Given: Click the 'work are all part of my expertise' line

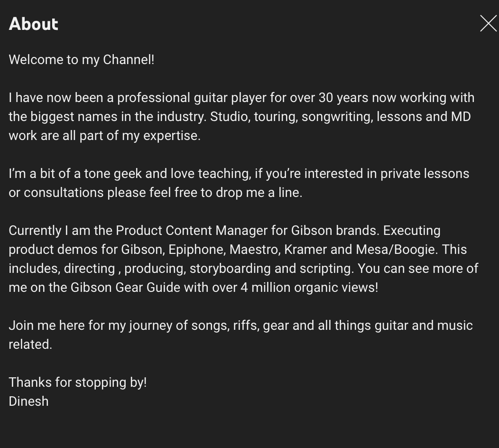Looking at the screenshot, I should 104,136.
